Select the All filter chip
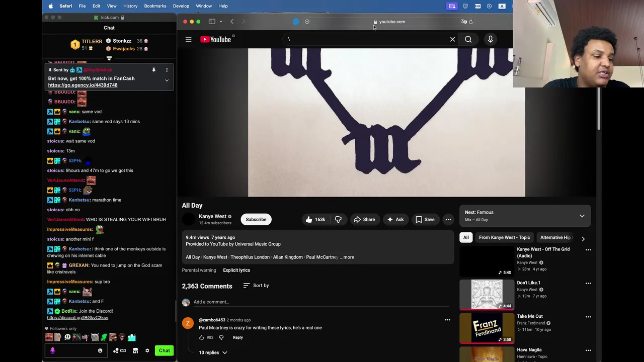 coord(466,237)
